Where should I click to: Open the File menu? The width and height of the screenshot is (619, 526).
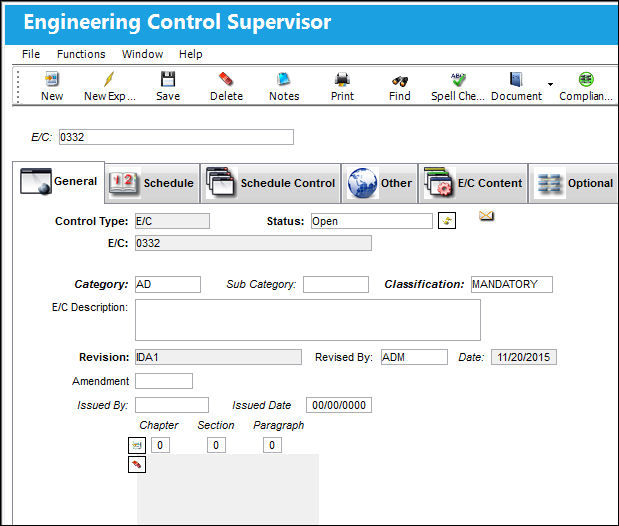31,54
